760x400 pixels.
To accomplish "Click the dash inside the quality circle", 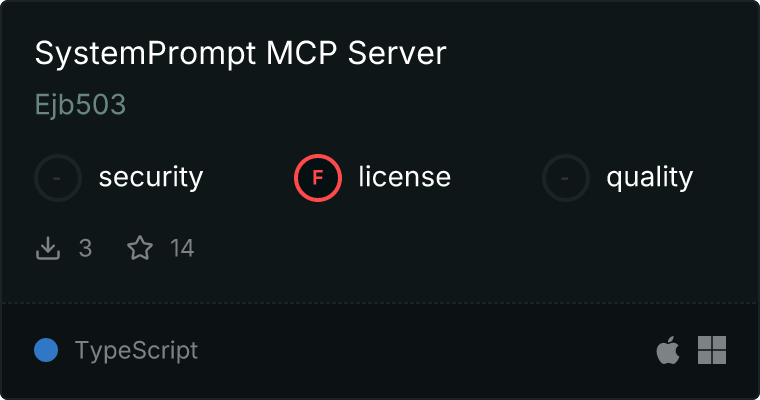I will coord(565,178).
